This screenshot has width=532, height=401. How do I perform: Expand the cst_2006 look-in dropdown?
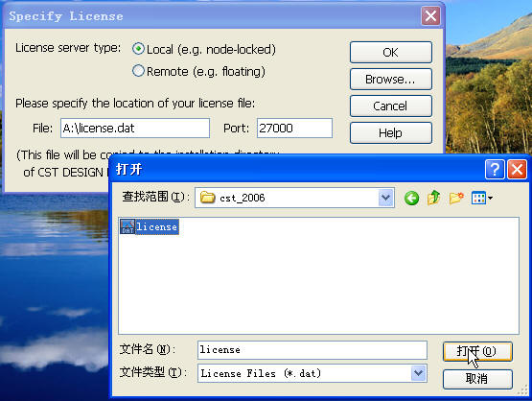(x=385, y=198)
